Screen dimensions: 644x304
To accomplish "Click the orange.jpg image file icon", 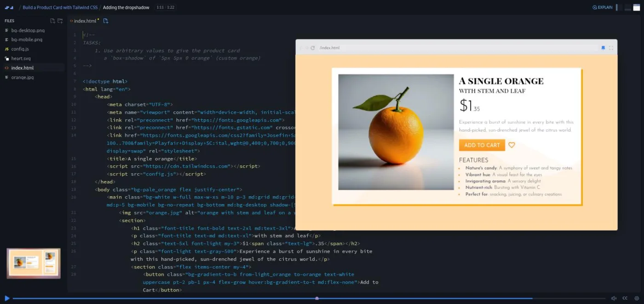I will pyautogui.click(x=6, y=77).
